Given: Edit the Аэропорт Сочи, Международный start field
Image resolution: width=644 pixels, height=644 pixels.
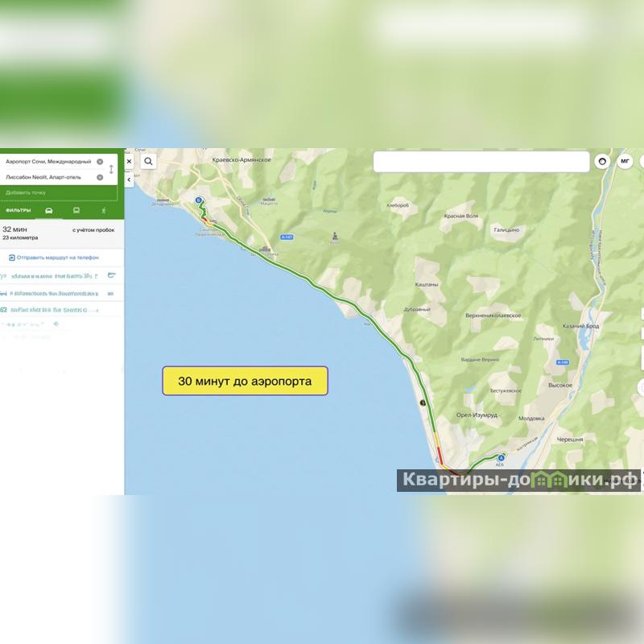Looking at the screenshot, I should coord(48,162).
